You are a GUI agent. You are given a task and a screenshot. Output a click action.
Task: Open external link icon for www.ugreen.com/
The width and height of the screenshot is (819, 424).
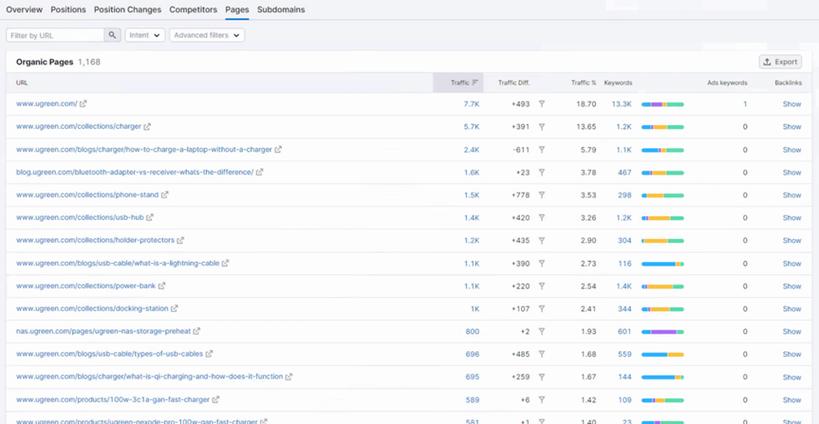pos(84,104)
